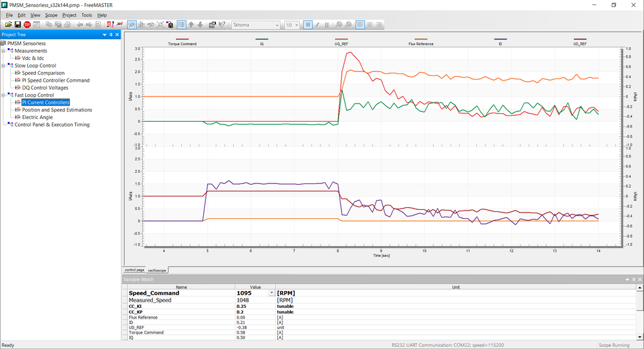Click the context help pointer icon
Screen dimensions: 644x349
[222, 24]
